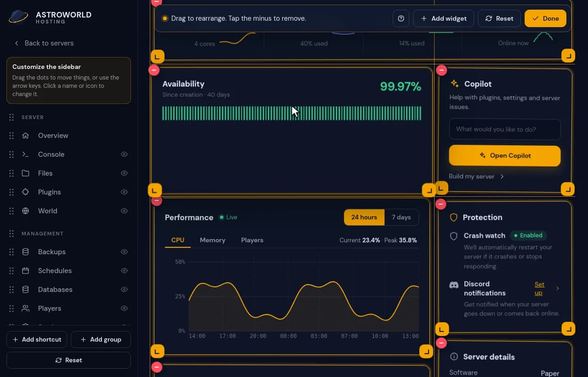Screen dimensions: 588x377
Task: Click the Crash watch Enabled badge
Action: coord(528,235)
